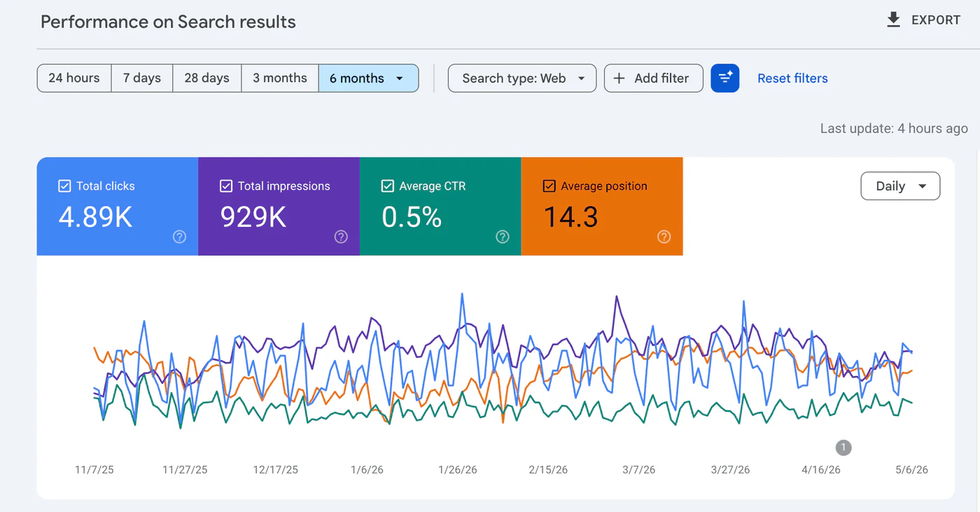
Task: Click the 1/26/26 axis date label
Action: [457, 469]
